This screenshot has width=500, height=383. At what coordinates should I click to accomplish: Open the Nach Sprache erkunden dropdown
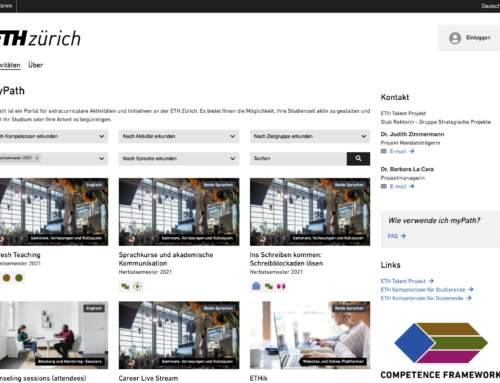point(179,159)
